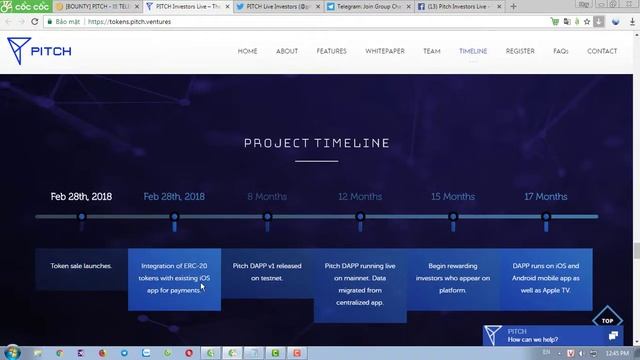Viewport: 640px width, 360px height.
Task: Click the translate icon in the address bar
Action: pyautogui.click(x=567, y=22)
